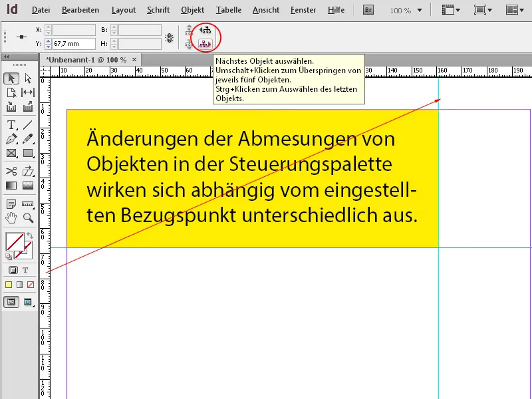Viewport: 532px width, 399px height.
Task: Close the Unbenannt-1 document tab
Action: (x=134, y=60)
